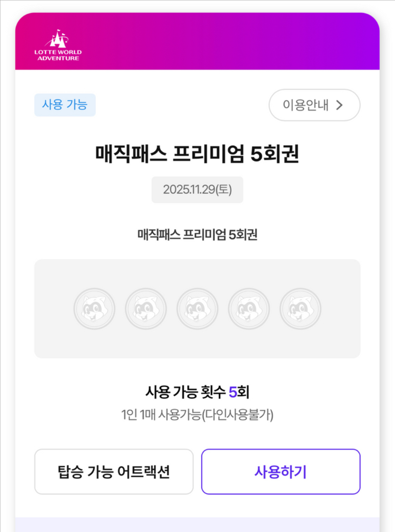Tap the last raccoon stamp icon

point(300,309)
